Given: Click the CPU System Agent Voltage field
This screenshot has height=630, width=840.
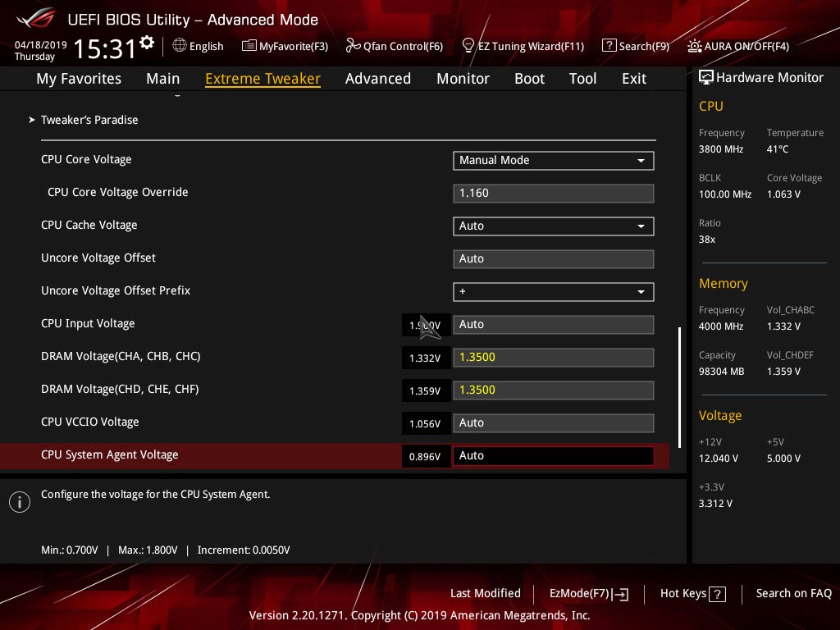Looking at the screenshot, I should pos(554,456).
